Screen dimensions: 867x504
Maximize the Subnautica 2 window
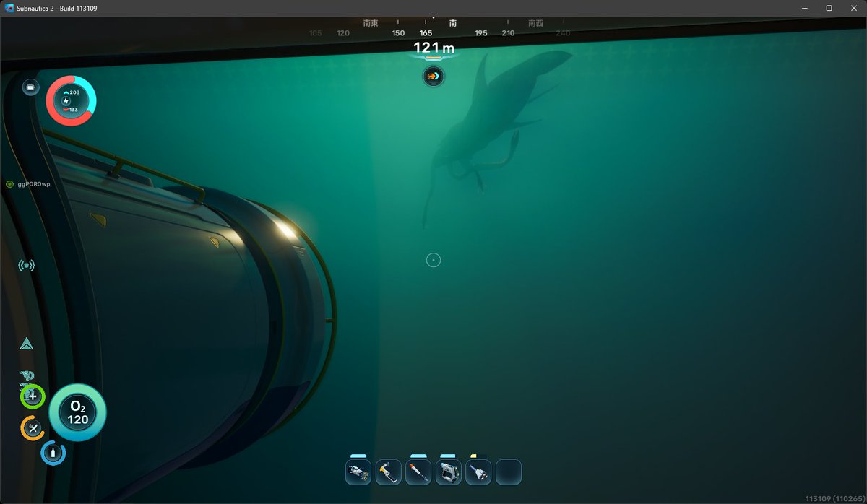[829, 8]
